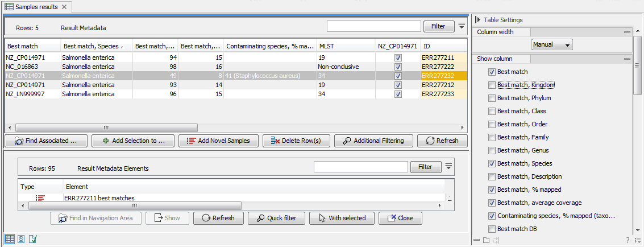Image resolution: width=644 pixels, height=247 pixels.
Task: Open the Column width Manual dropdown
Action: click(x=552, y=44)
